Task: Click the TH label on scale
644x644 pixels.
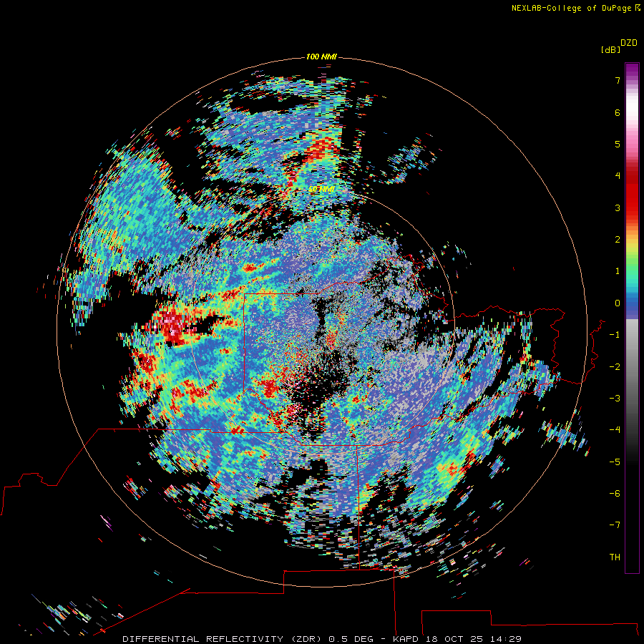Action: point(615,557)
